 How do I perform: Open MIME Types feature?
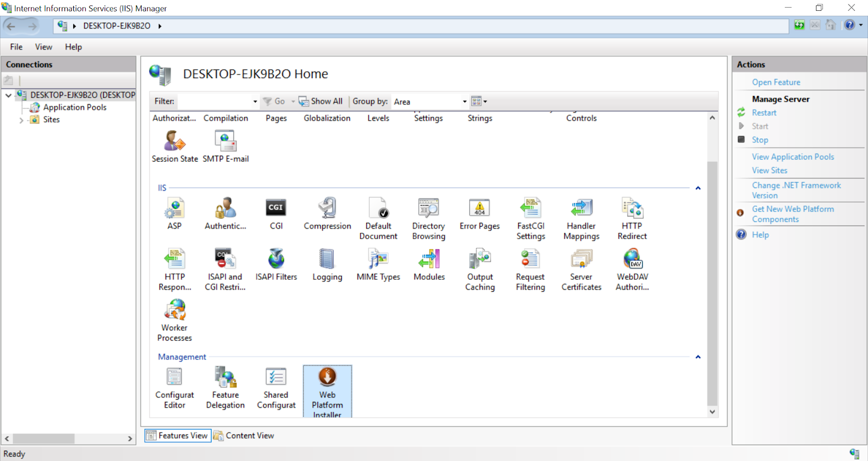click(x=378, y=265)
